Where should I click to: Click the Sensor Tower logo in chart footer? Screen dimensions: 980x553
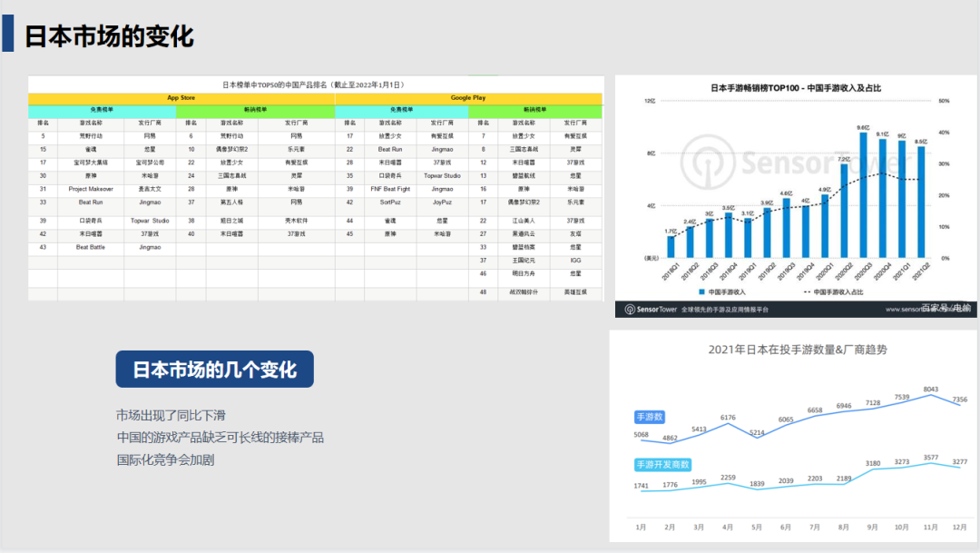coord(651,309)
